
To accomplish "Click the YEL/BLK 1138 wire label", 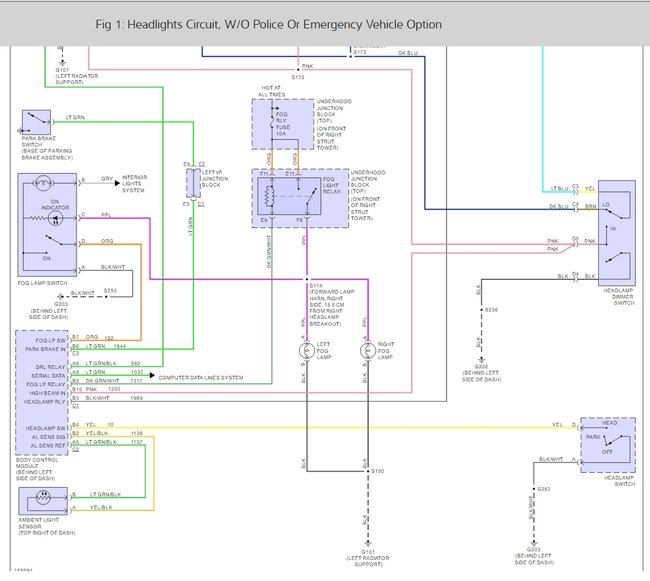I will [x=114, y=433].
